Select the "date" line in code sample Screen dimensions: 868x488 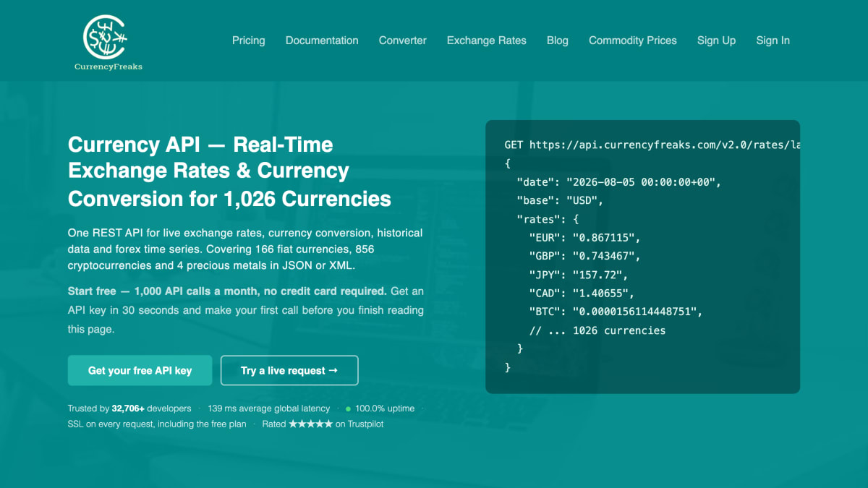coord(619,182)
